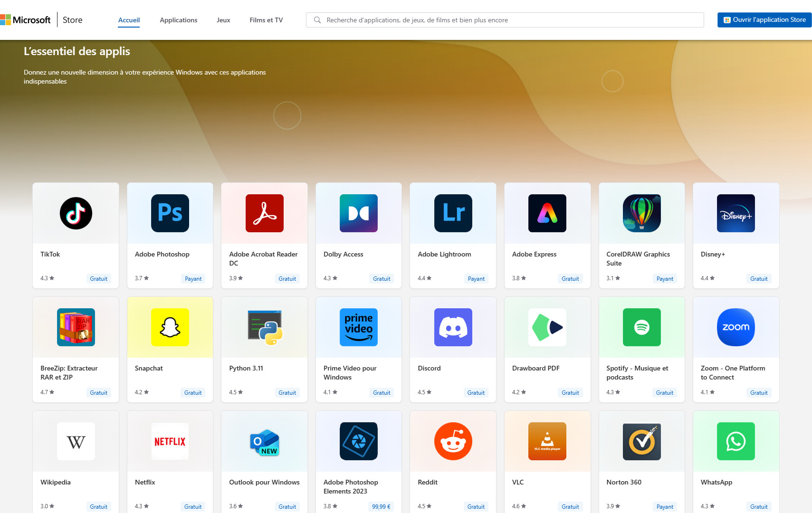The height and width of the screenshot is (513, 812).
Task: Click the 3.1 rating on CorelDRAW
Action: click(x=613, y=278)
